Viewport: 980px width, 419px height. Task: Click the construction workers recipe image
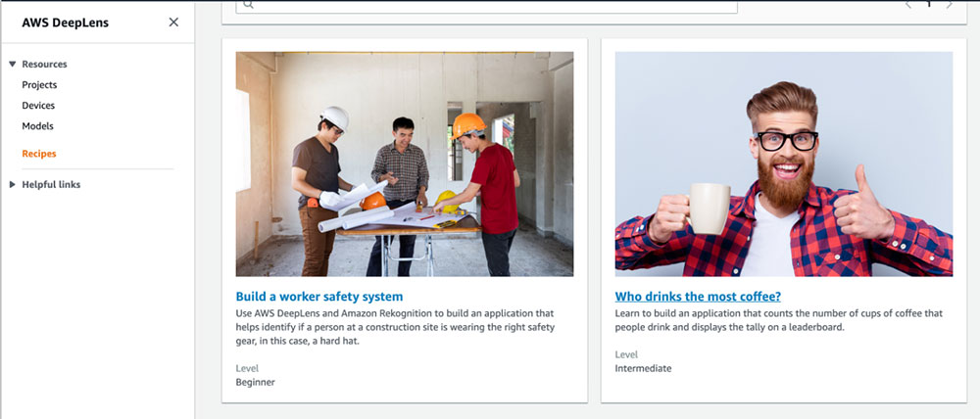(x=405, y=163)
